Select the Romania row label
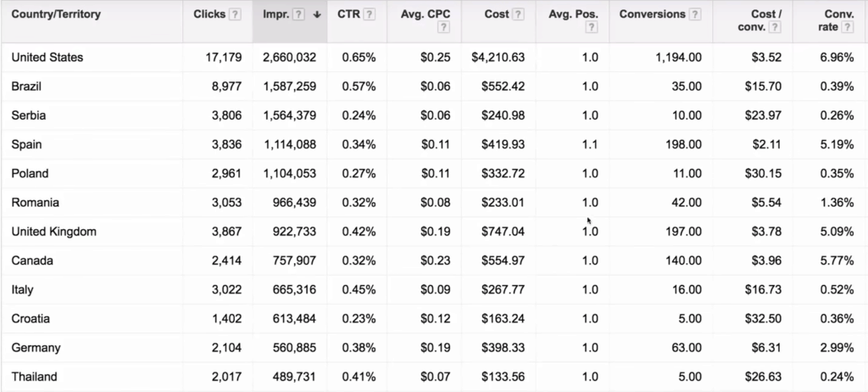The height and width of the screenshot is (392, 868). [x=35, y=203]
